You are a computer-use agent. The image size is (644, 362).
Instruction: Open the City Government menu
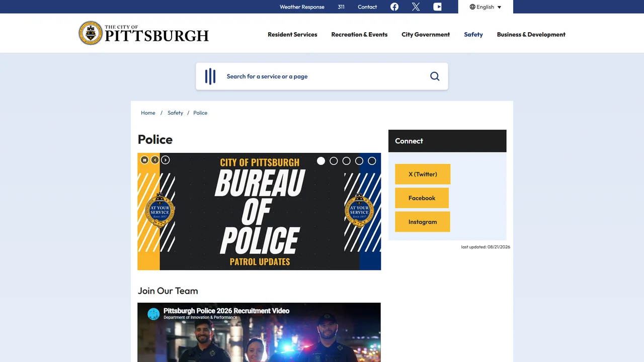click(426, 35)
